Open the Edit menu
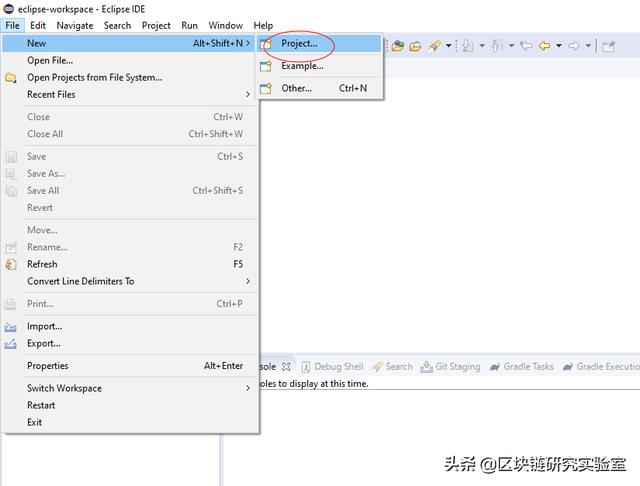Viewport: 640px width, 486px height. coord(38,26)
